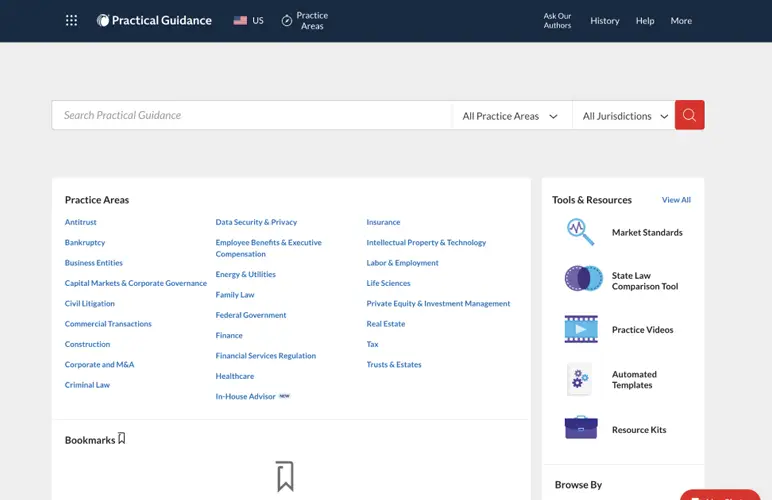The height and width of the screenshot is (500, 772).
Task: Open the Intellectual Property & Technology link
Action: tap(426, 242)
